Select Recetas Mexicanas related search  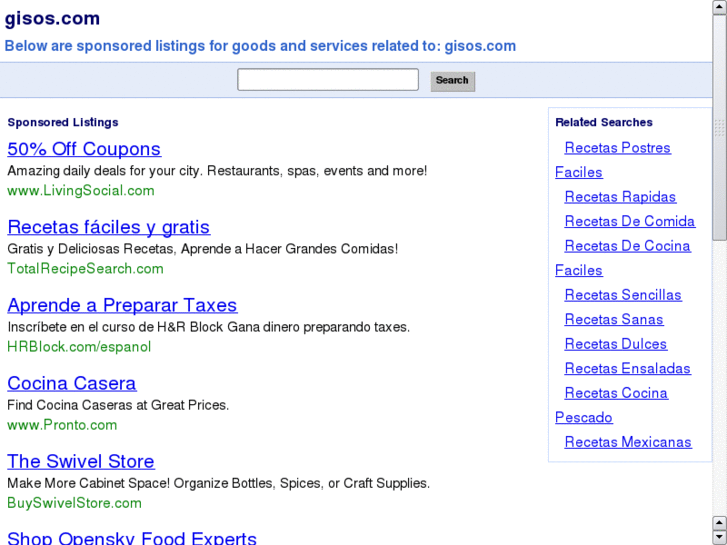click(628, 442)
